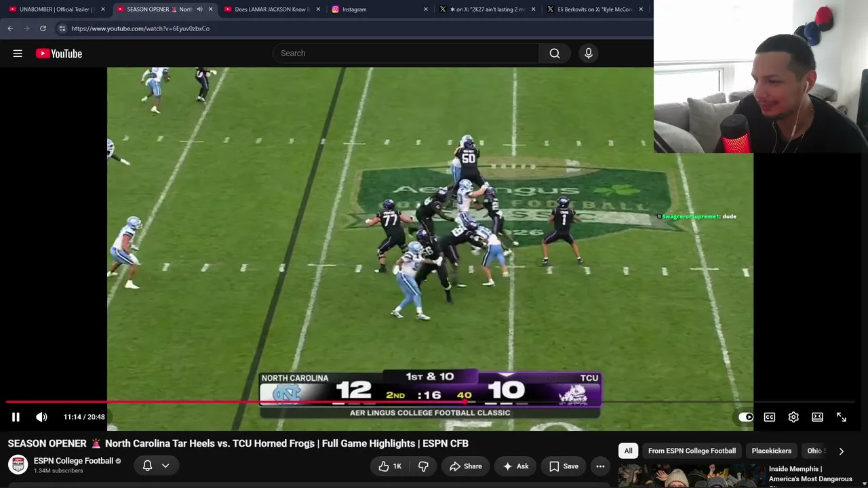Screen dimensions: 868x488
Task: Turn on closed captions in player
Action: coord(770,417)
